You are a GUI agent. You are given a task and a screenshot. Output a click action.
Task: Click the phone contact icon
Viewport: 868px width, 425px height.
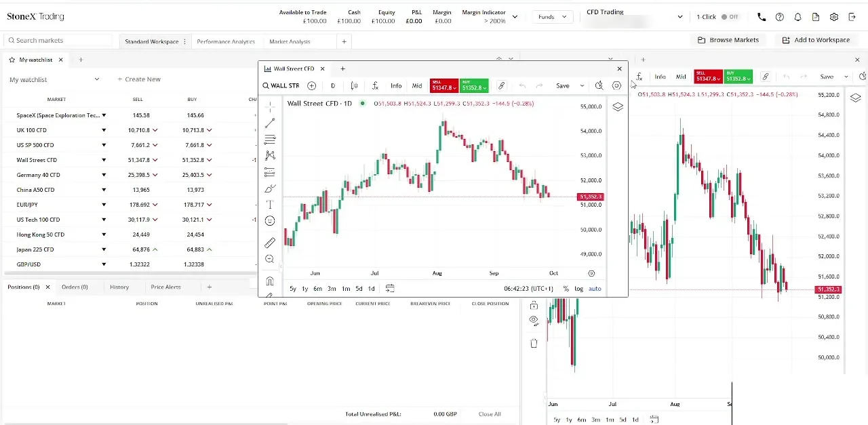[x=762, y=17]
